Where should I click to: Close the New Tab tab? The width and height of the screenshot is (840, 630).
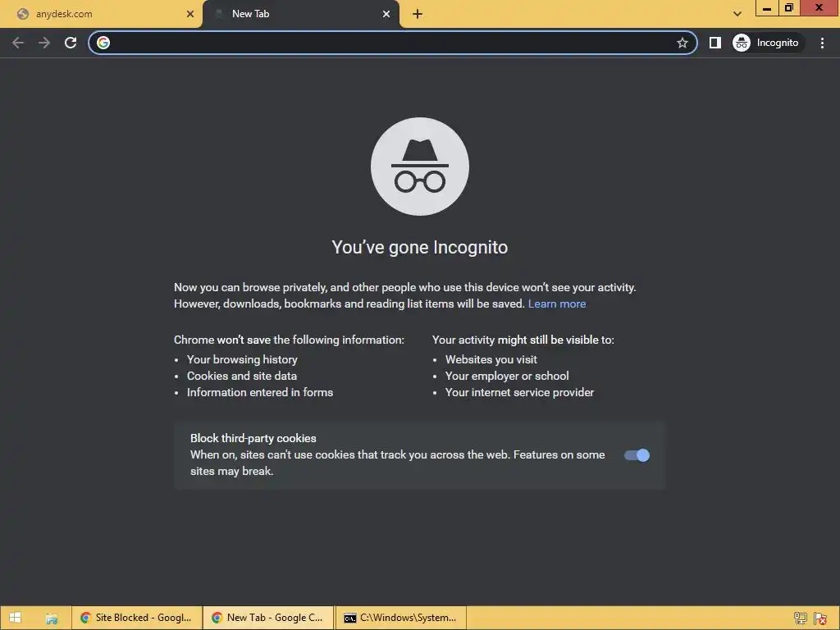point(386,14)
